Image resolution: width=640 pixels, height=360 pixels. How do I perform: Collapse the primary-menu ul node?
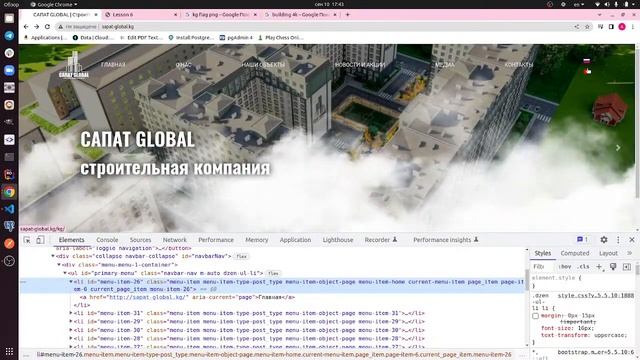(65, 273)
